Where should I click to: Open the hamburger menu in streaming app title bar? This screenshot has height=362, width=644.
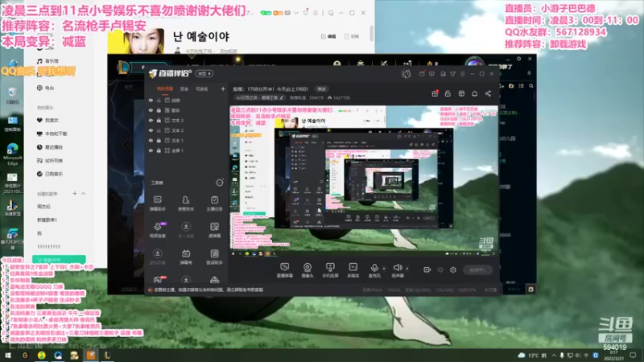pyautogui.click(x=462, y=74)
